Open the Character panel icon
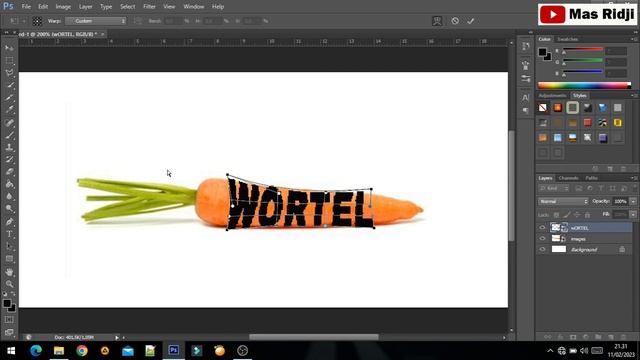 [x=525, y=98]
